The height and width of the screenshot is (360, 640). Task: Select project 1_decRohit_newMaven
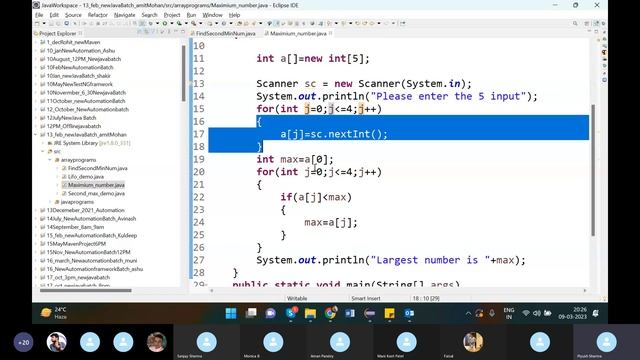(73, 42)
